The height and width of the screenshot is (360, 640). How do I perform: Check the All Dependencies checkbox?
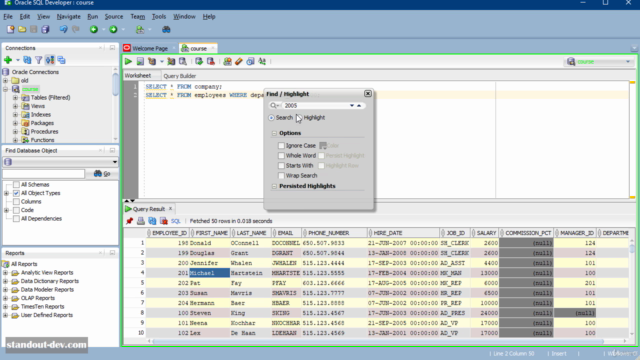[x=16, y=218]
